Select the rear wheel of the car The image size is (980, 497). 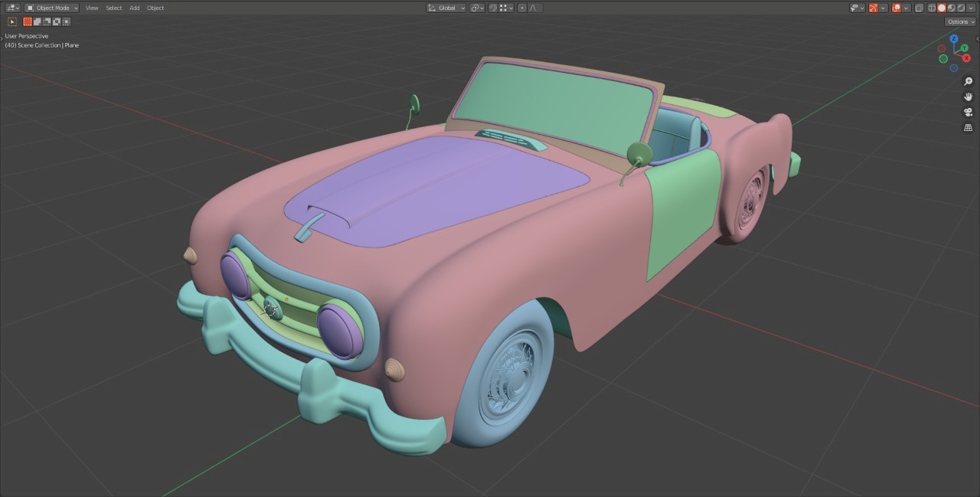coord(749,203)
